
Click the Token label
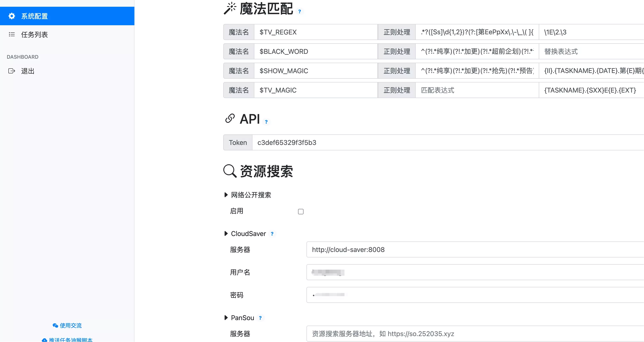click(x=238, y=142)
